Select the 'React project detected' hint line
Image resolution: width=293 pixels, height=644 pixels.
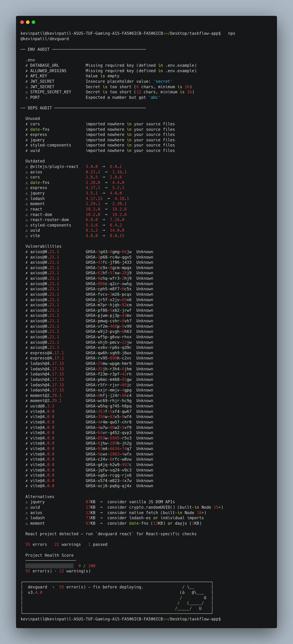[x=111, y=534]
